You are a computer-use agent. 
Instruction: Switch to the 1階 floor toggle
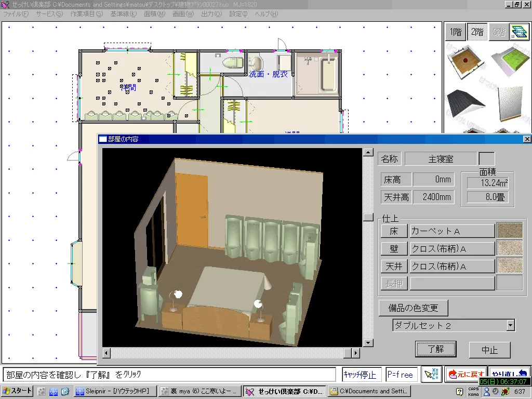pyautogui.click(x=455, y=32)
